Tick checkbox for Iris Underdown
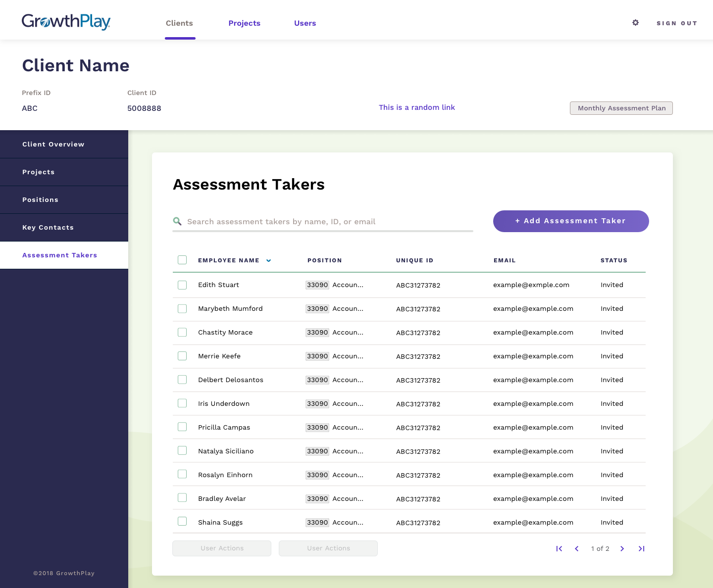 click(182, 403)
